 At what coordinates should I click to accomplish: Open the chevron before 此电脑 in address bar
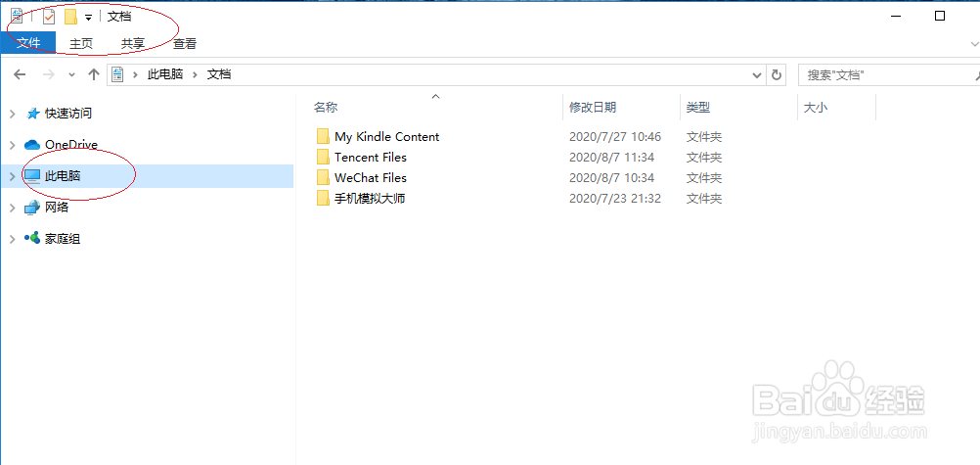[x=134, y=74]
